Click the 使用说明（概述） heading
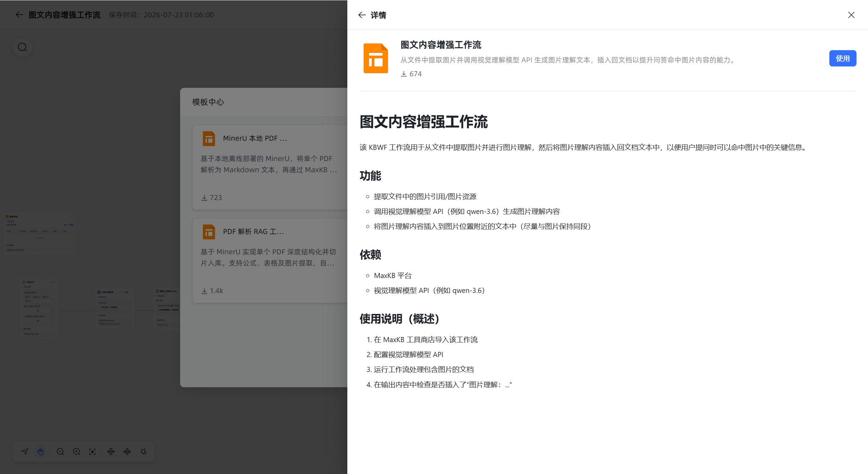The width and height of the screenshot is (868, 474). [400, 319]
